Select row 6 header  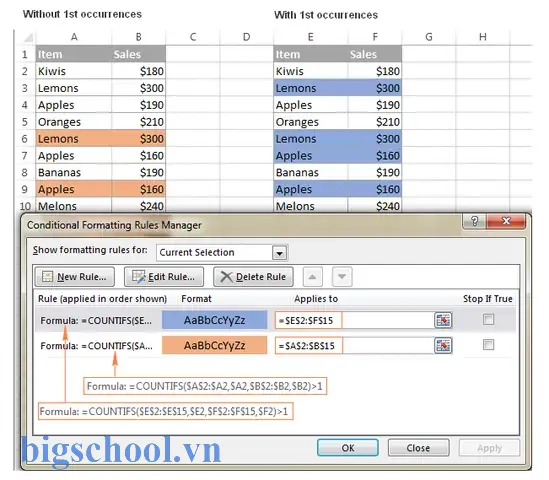click(x=25, y=139)
